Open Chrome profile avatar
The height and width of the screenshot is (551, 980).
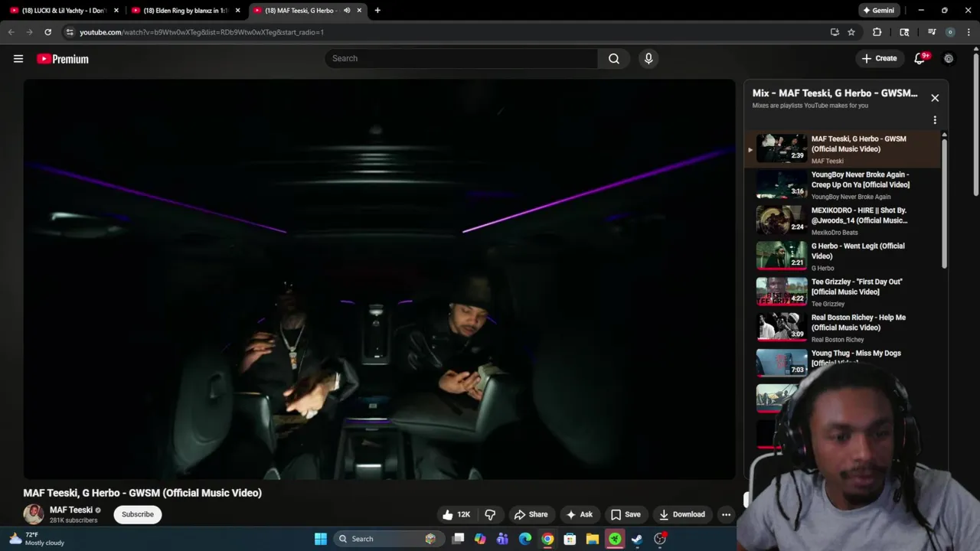coord(950,32)
